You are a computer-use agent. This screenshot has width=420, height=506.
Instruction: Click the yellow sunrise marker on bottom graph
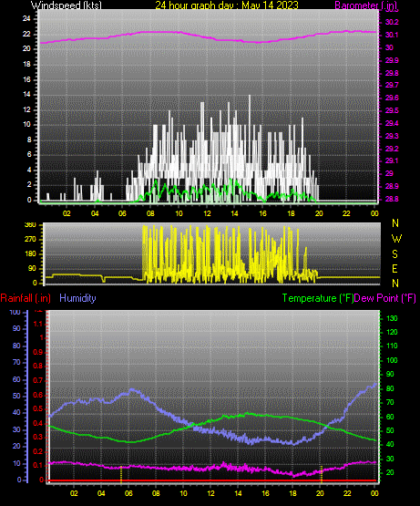pos(121,474)
